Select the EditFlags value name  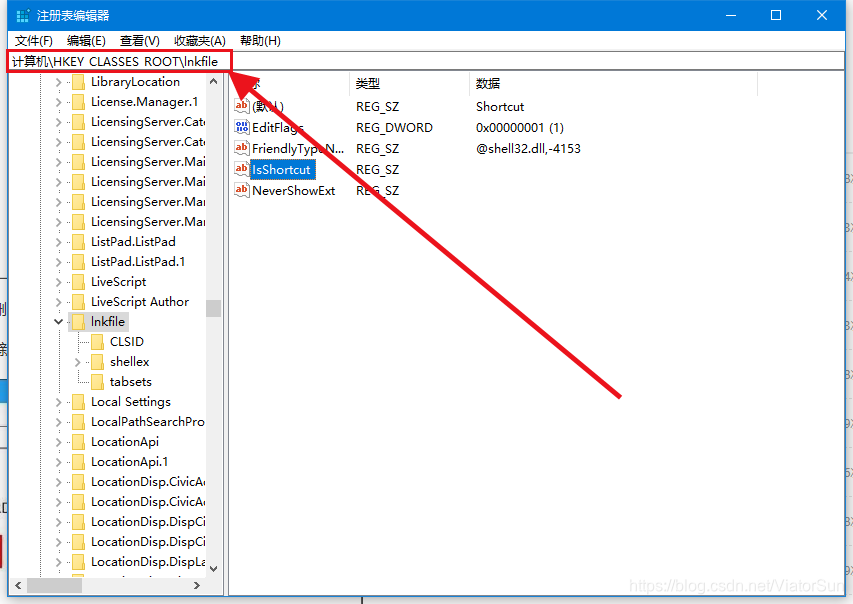click(x=277, y=127)
